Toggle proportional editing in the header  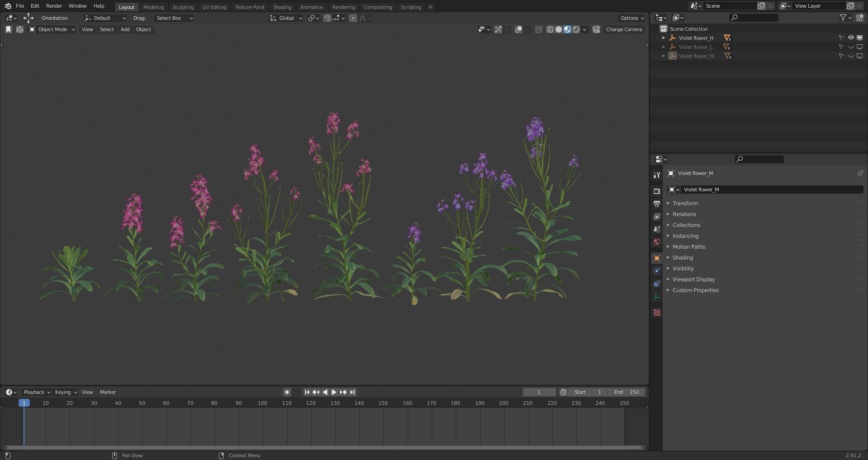(x=353, y=18)
